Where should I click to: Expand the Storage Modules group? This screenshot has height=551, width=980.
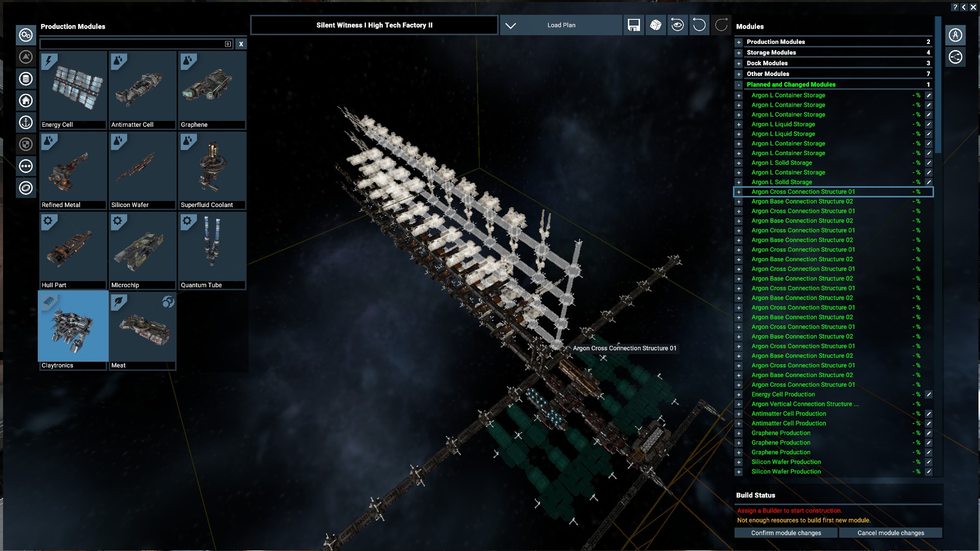point(739,53)
